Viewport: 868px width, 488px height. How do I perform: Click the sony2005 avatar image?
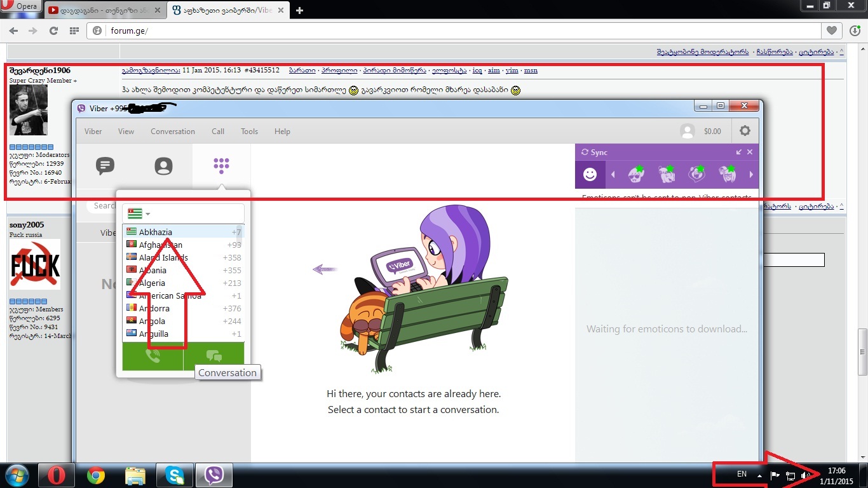click(x=34, y=264)
